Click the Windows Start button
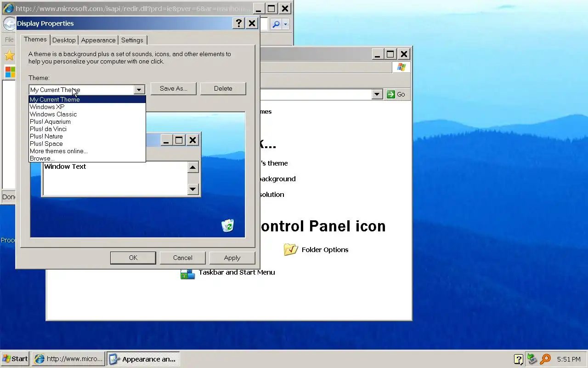 [15, 359]
